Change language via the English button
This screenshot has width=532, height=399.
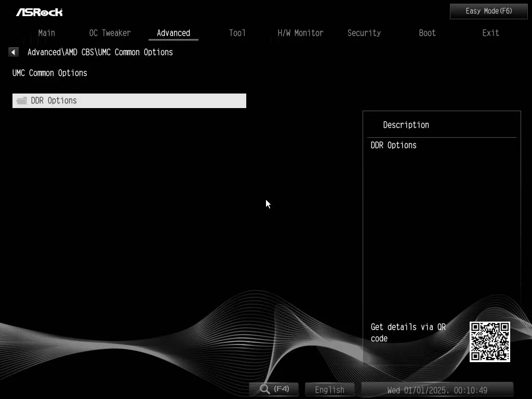pos(329,390)
